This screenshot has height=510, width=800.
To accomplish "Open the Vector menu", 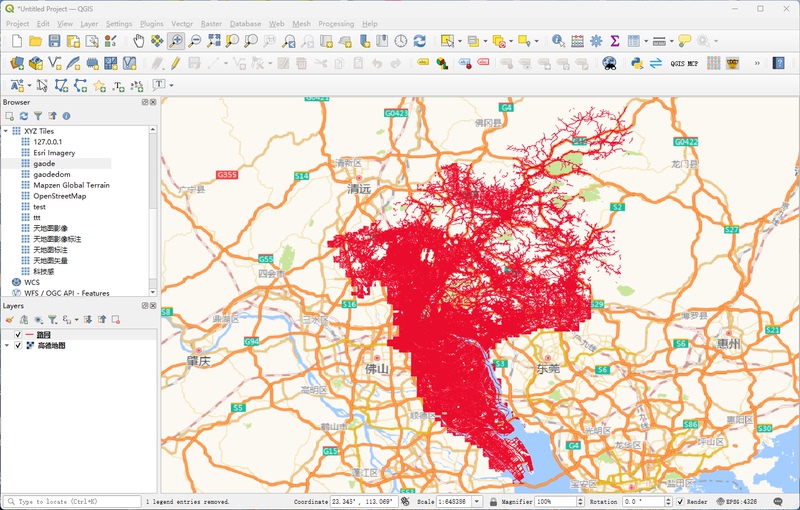I will (182, 23).
